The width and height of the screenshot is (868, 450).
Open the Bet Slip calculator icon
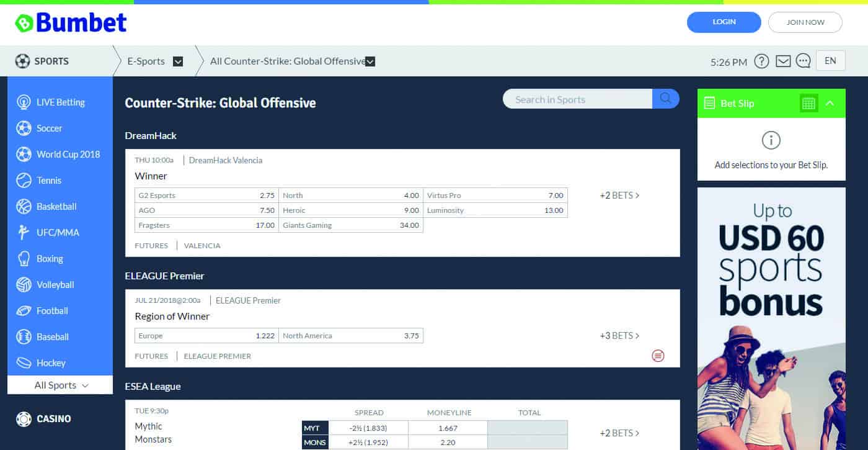(x=808, y=104)
